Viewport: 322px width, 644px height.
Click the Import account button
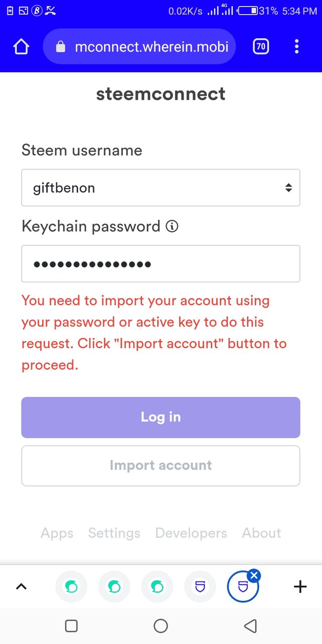point(160,465)
